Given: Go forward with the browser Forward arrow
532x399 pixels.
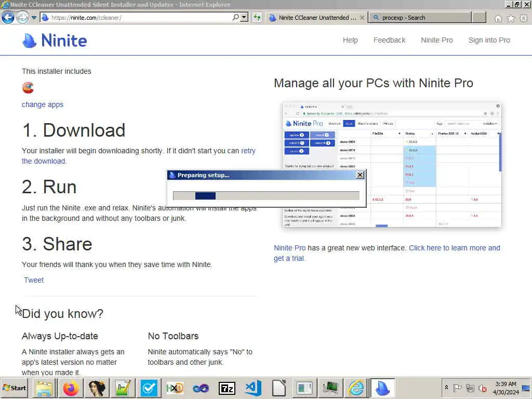Looking at the screenshot, I should click(x=22, y=17).
